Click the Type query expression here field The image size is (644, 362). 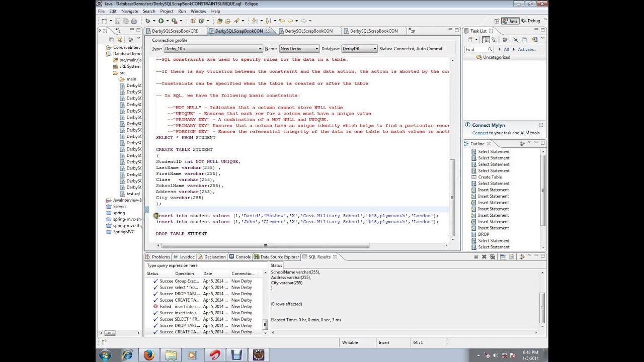click(207, 265)
